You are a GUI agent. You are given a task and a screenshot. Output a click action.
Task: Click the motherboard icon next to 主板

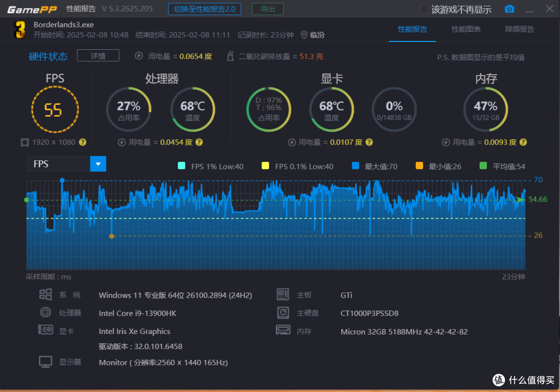point(283,294)
